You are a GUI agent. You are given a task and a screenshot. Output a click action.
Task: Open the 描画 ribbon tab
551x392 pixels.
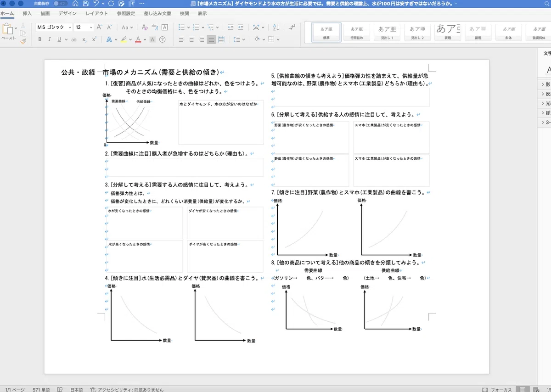[45, 14]
